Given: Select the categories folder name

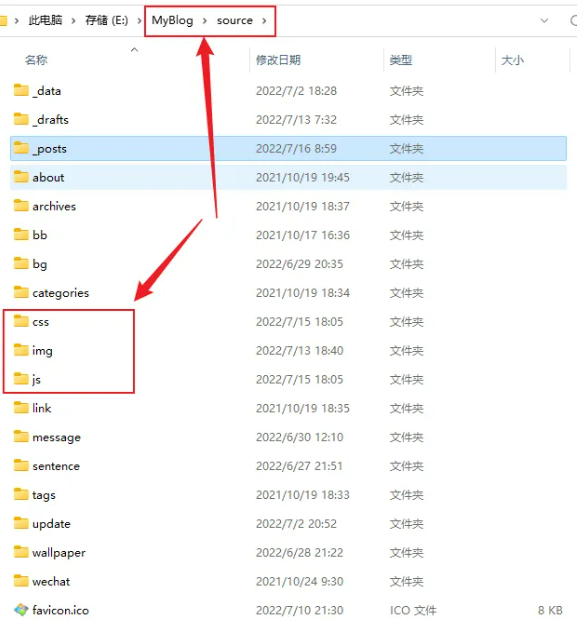Looking at the screenshot, I should [x=61, y=293].
